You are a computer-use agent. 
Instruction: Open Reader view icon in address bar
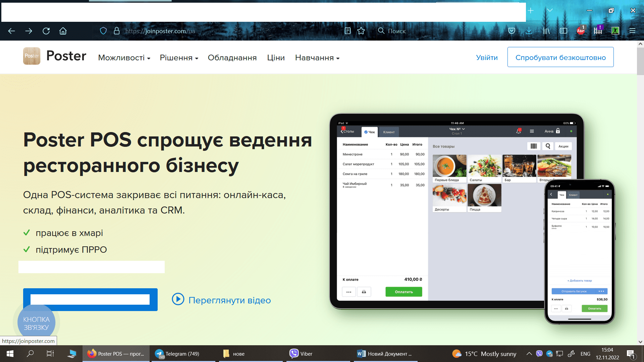pyautogui.click(x=347, y=31)
